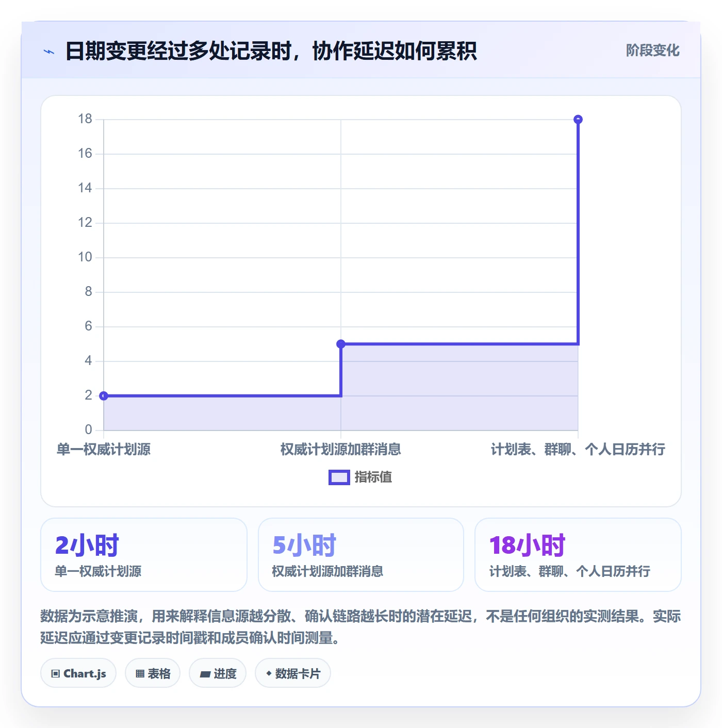
Task: Open the 2小时 data card
Action: coord(144,555)
